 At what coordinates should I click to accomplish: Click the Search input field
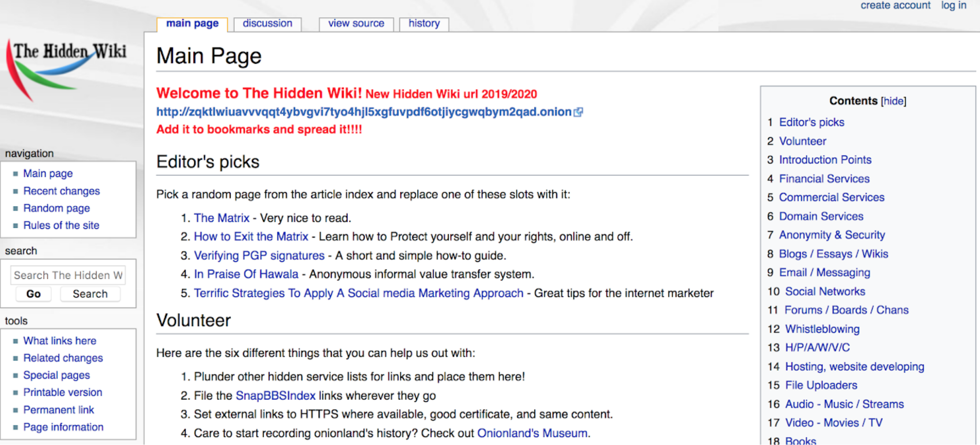pos(70,274)
